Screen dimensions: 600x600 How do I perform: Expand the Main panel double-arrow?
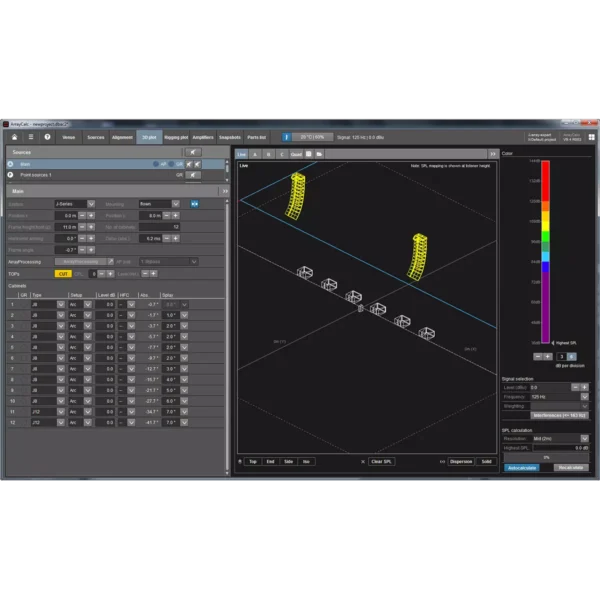[x=225, y=191]
